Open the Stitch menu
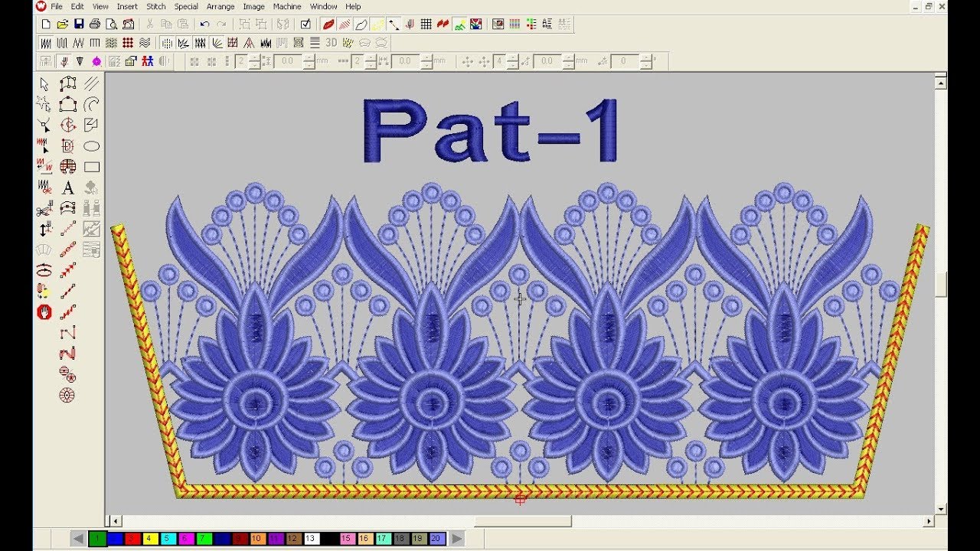Viewport: 980px width, 551px height. click(x=156, y=6)
